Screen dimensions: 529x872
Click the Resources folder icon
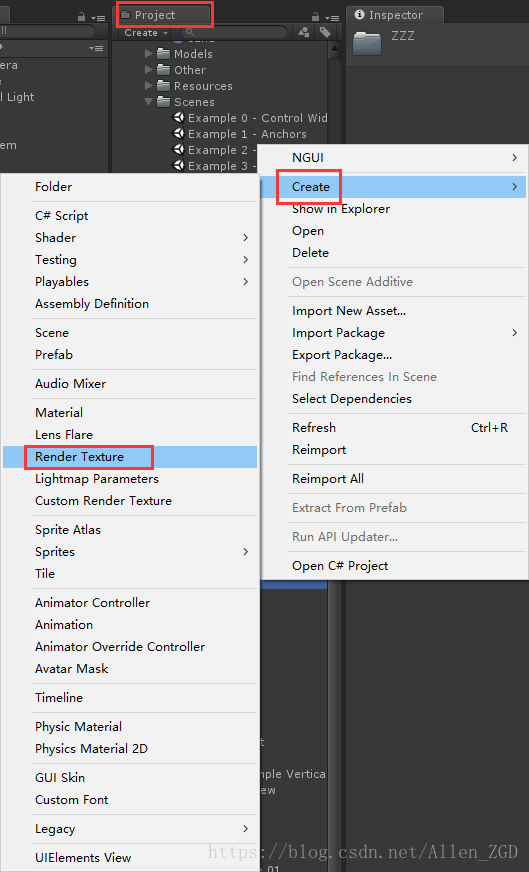pyautogui.click(x=164, y=86)
